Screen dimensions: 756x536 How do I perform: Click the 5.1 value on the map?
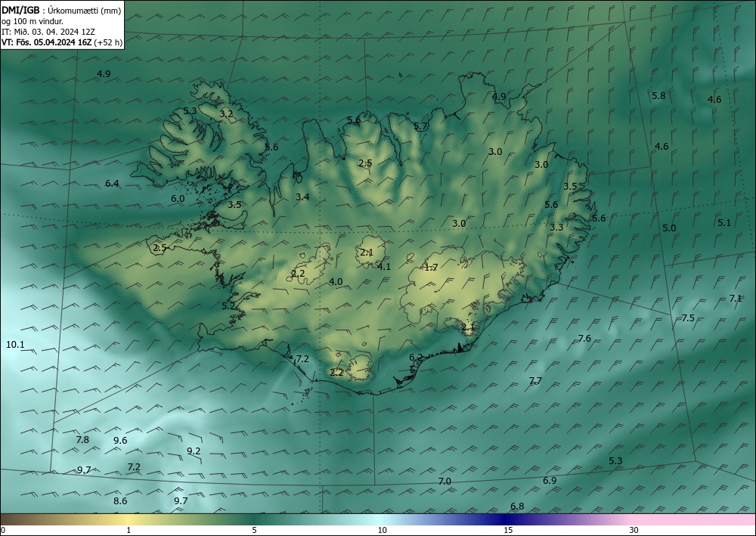(724, 223)
